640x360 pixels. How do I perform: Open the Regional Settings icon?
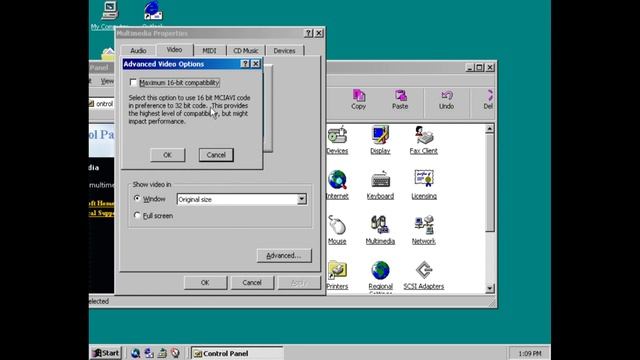[380, 276]
